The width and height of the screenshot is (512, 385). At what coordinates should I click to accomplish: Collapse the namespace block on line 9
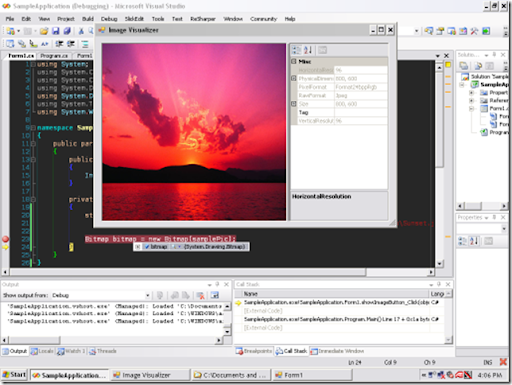(33, 128)
